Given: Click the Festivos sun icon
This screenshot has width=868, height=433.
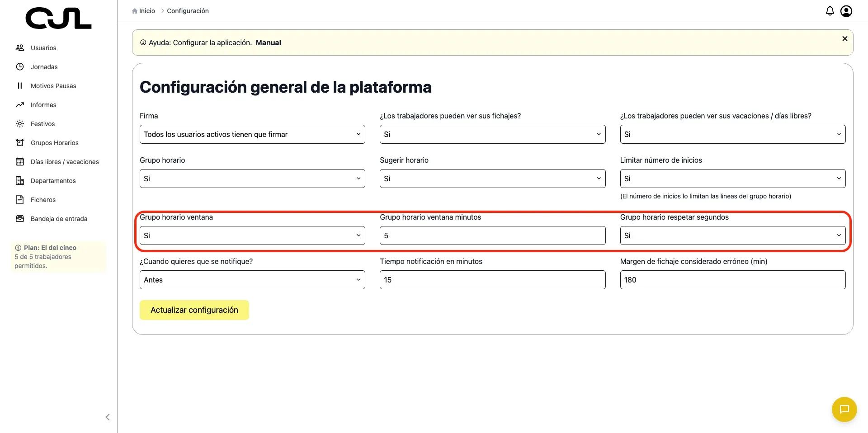Looking at the screenshot, I should click(20, 123).
